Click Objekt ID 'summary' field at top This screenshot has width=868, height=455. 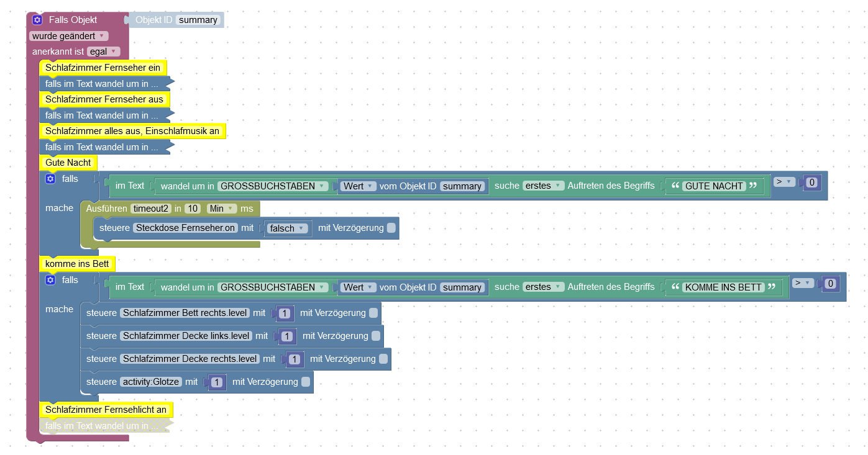coord(198,20)
